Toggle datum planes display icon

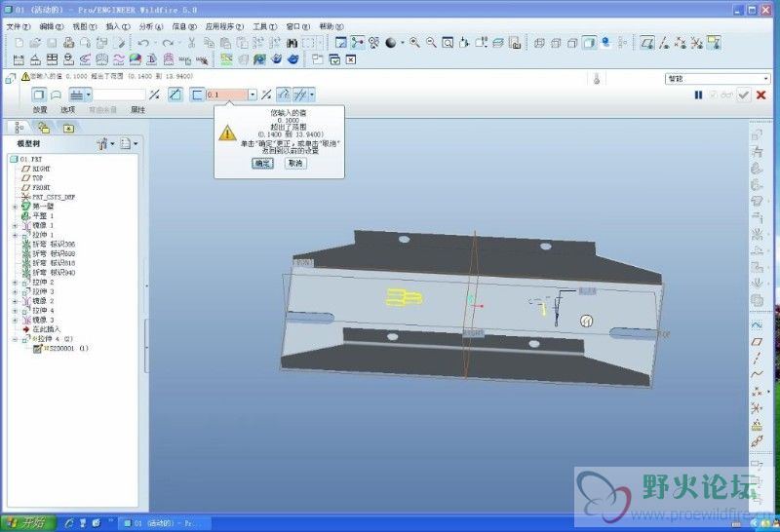646,43
